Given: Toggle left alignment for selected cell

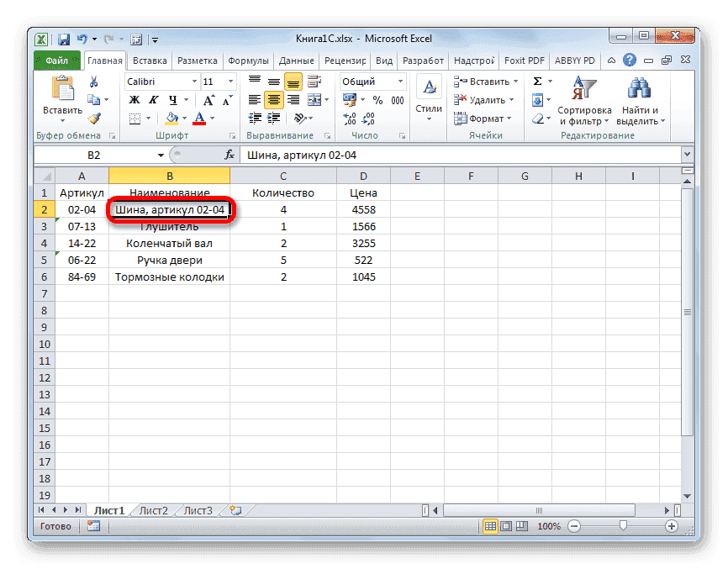Looking at the screenshot, I should click(254, 98).
